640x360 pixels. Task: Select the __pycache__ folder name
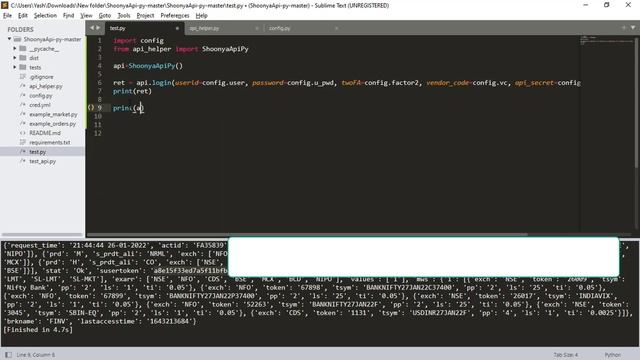44,49
